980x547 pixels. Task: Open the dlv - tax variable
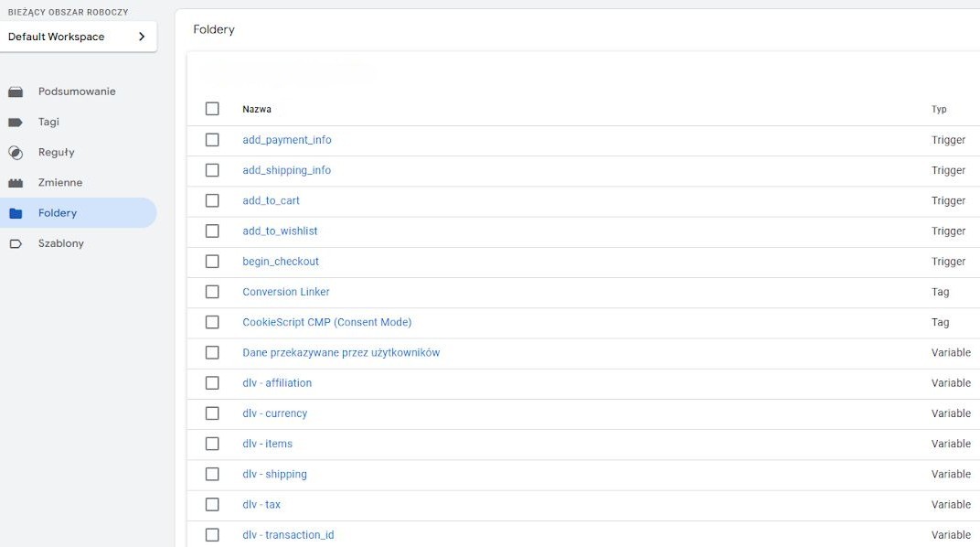pos(261,505)
